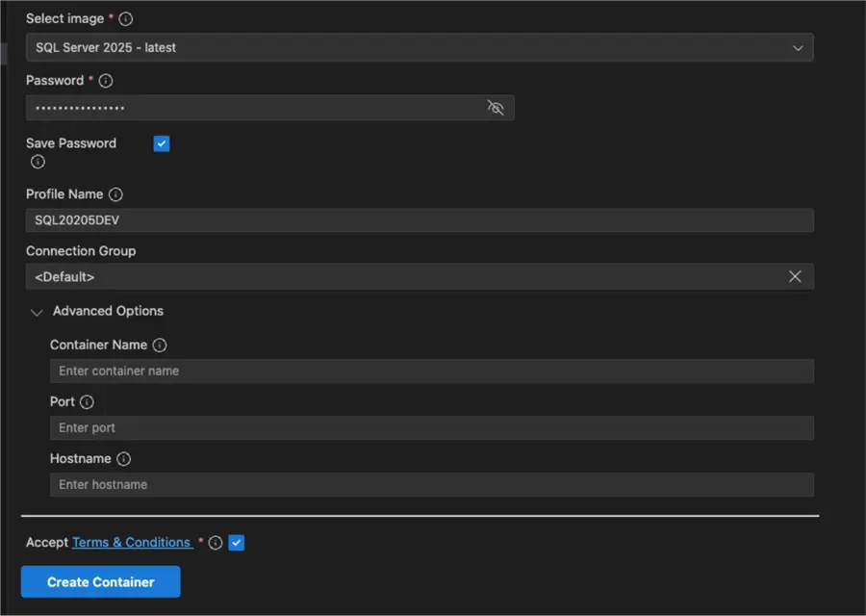Screen dimensions: 866x616
Task: Open the Port info tooltip
Action: coord(87,401)
